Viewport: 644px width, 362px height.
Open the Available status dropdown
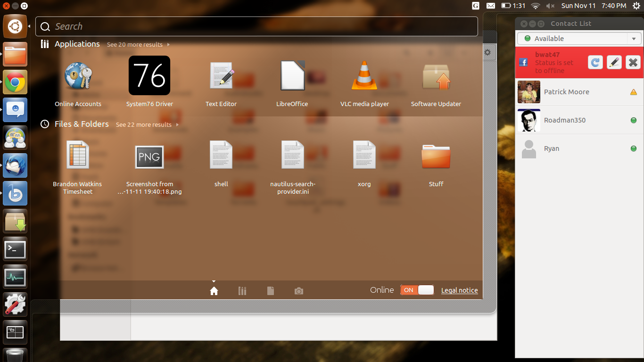coord(579,39)
